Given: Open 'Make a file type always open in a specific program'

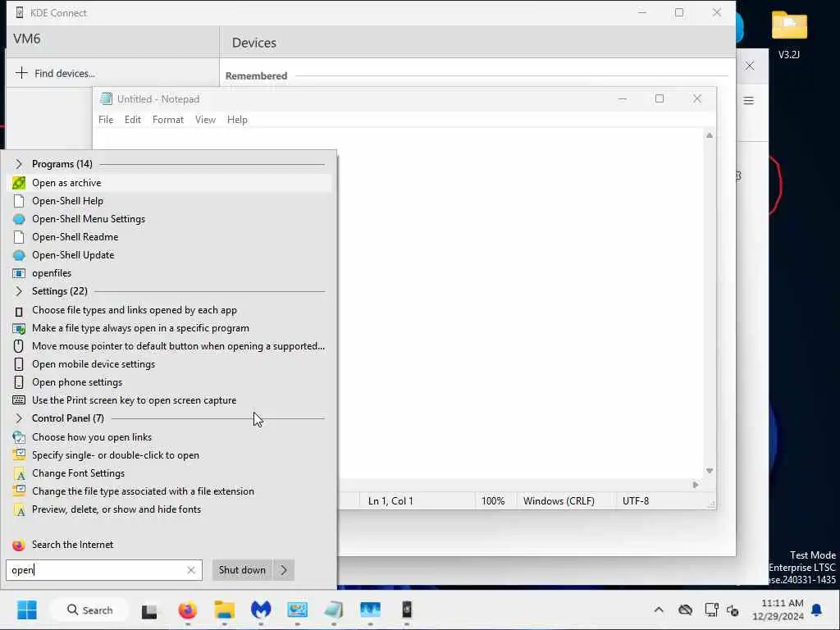Looking at the screenshot, I should pos(171,328).
